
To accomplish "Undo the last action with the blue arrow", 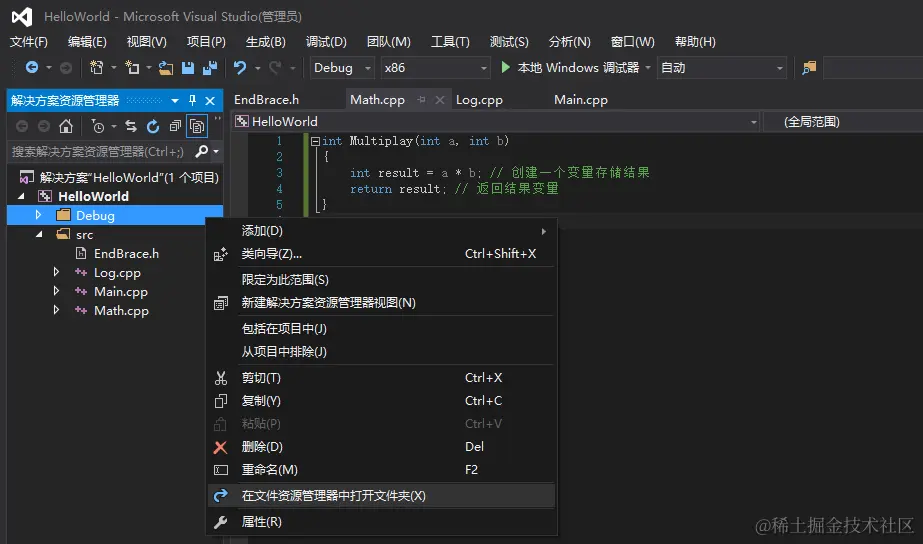I will click(240, 68).
